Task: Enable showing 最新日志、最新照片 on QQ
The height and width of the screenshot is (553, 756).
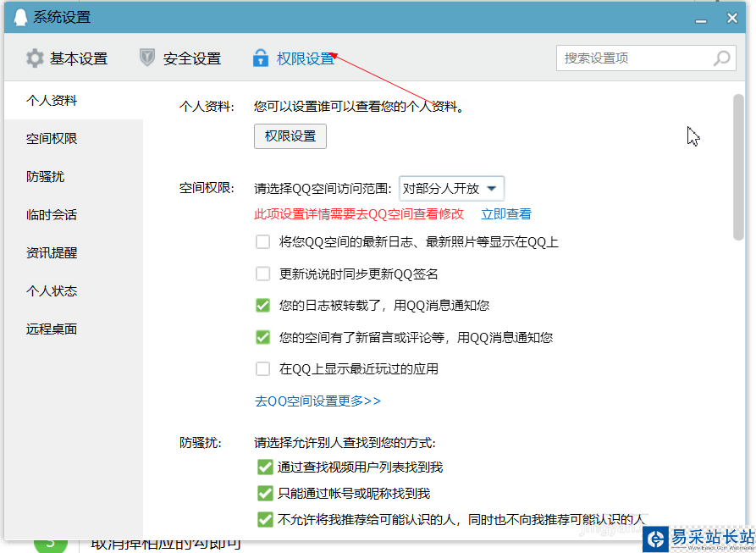Action: click(x=262, y=241)
